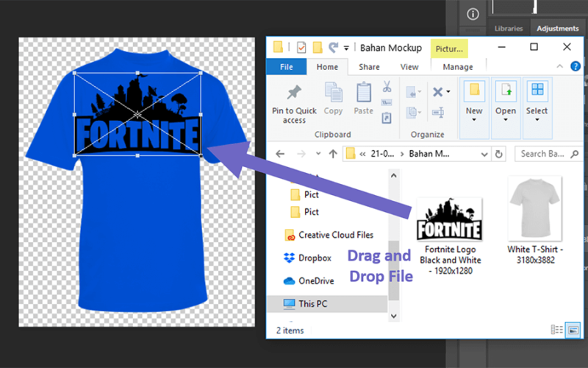Open address bar history dropdown

click(484, 155)
